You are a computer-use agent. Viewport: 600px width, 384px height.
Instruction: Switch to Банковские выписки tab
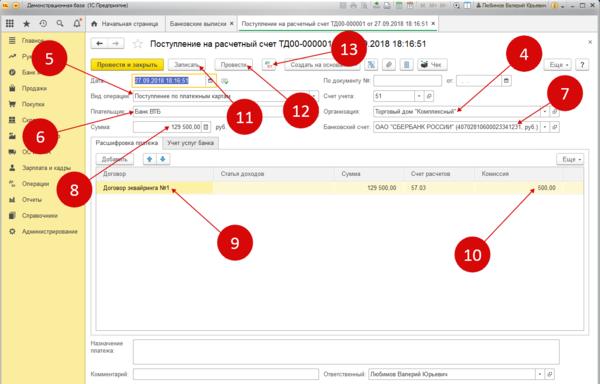click(x=198, y=24)
